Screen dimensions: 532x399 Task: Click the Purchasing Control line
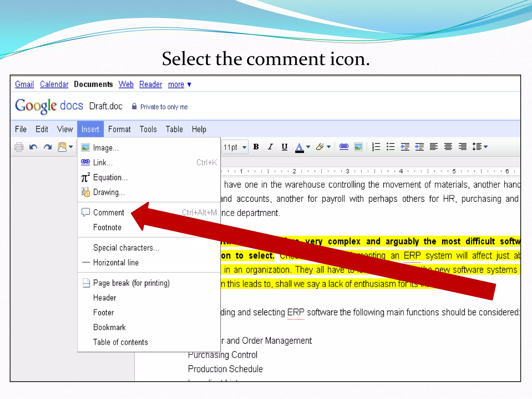(x=223, y=355)
